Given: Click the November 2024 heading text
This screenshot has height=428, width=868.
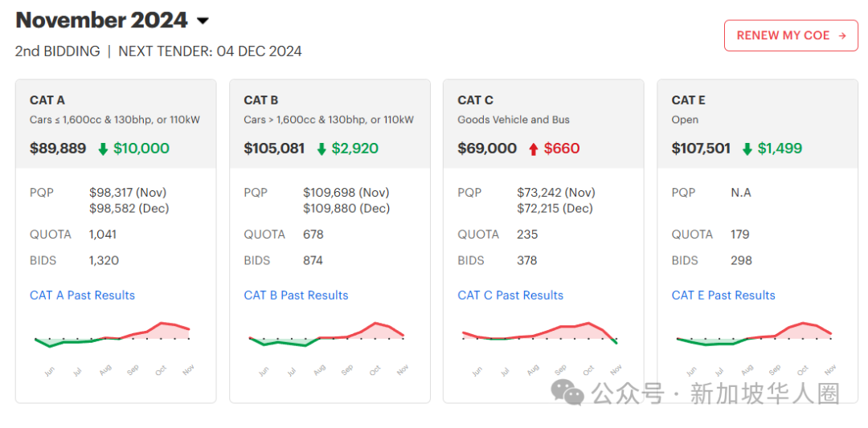Looking at the screenshot, I should pyautogui.click(x=102, y=20).
